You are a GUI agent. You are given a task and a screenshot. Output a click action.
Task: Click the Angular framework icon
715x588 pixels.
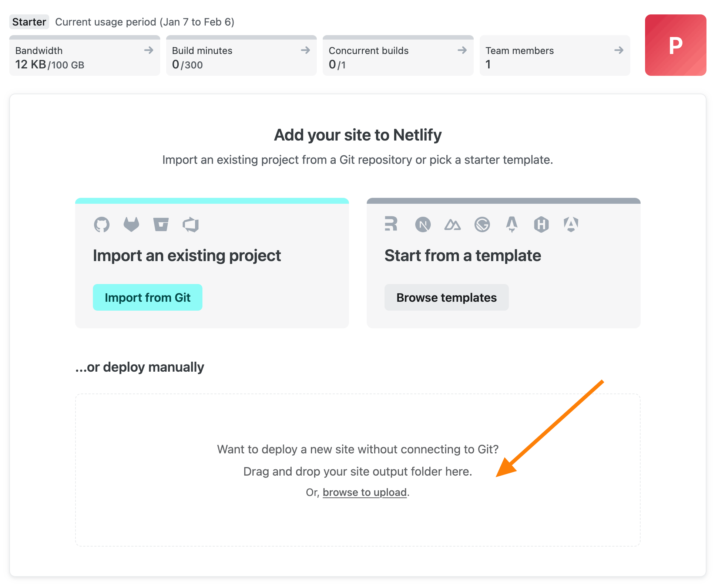point(571,224)
